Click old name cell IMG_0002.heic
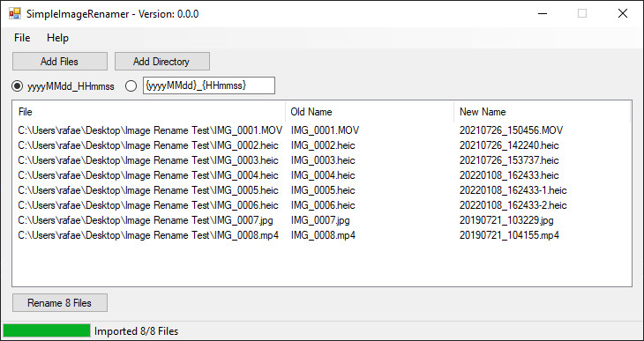 click(323, 145)
